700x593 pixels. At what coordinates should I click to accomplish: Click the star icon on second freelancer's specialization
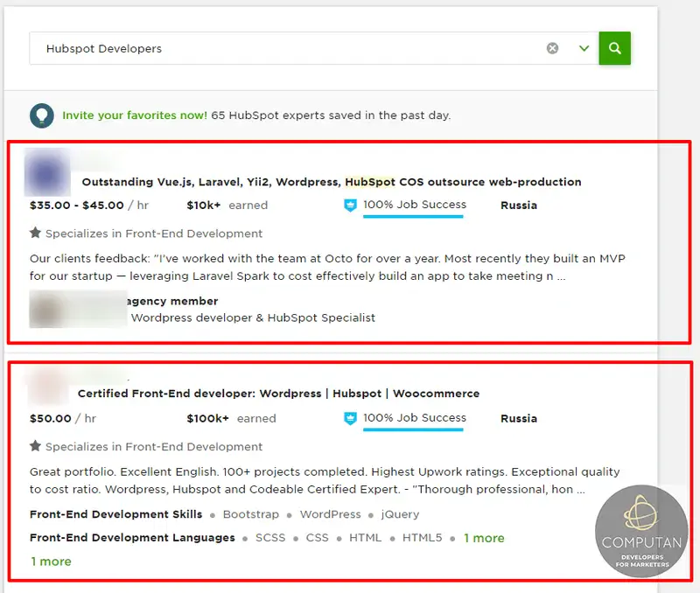pos(35,446)
